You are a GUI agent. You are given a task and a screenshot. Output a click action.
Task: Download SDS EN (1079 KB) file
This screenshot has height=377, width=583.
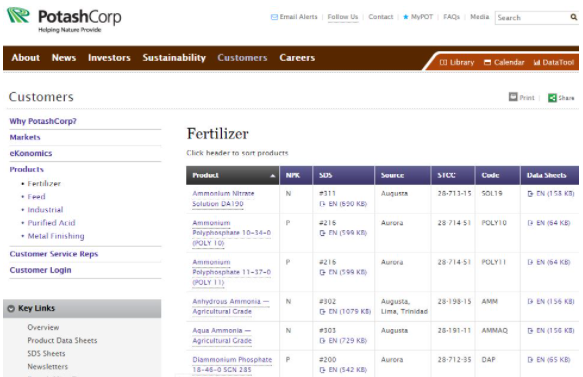click(345, 312)
